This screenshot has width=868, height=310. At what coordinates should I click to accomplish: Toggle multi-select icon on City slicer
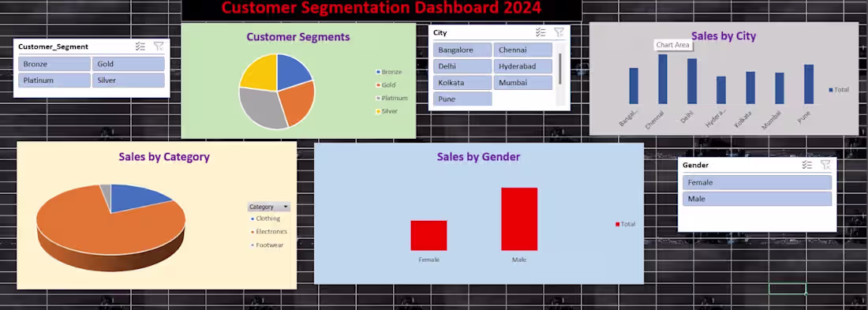click(x=541, y=32)
